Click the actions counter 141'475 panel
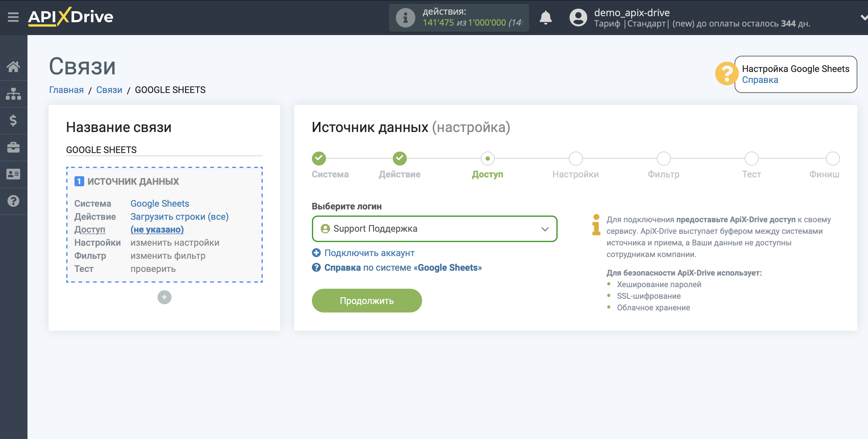The image size is (868, 439). [459, 17]
